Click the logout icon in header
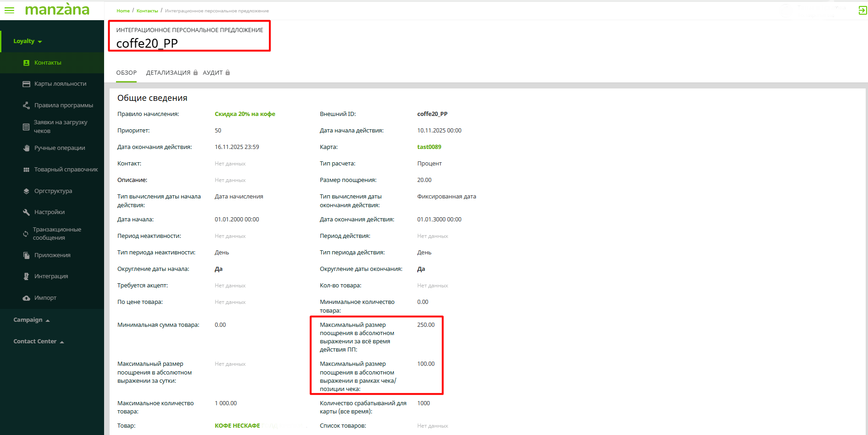The width and height of the screenshot is (868, 435). [x=862, y=10]
